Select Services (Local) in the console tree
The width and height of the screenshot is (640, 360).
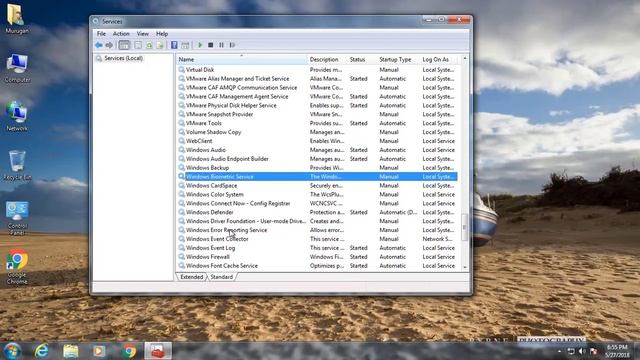pyautogui.click(x=123, y=58)
